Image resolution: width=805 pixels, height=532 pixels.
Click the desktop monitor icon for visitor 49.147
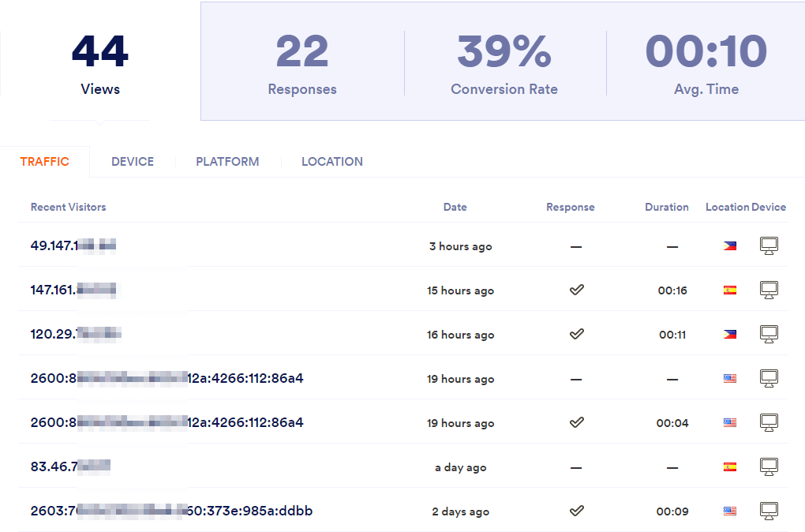coord(769,245)
